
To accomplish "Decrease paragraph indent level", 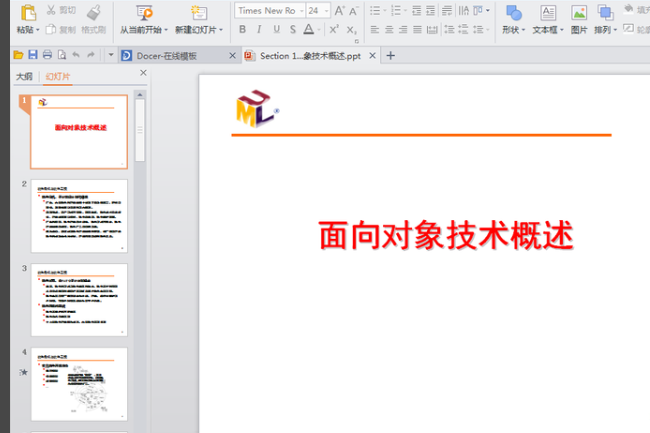I will point(417,11).
